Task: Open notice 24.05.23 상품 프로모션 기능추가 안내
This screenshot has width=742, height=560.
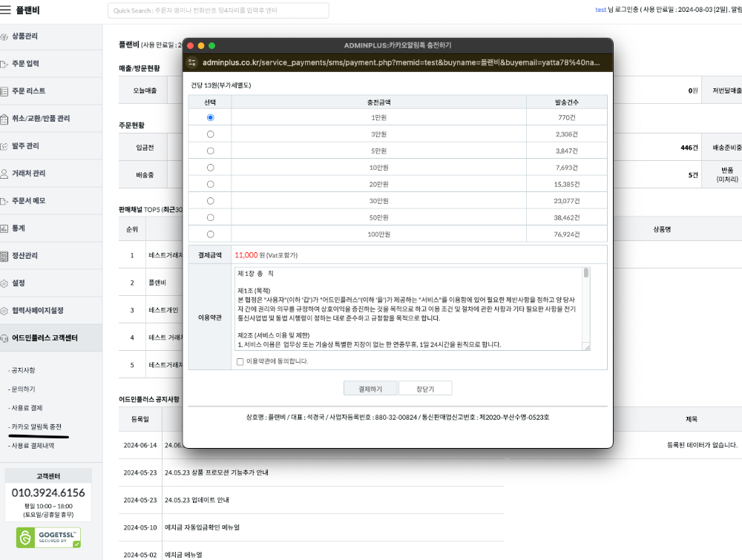Action: 216,472
